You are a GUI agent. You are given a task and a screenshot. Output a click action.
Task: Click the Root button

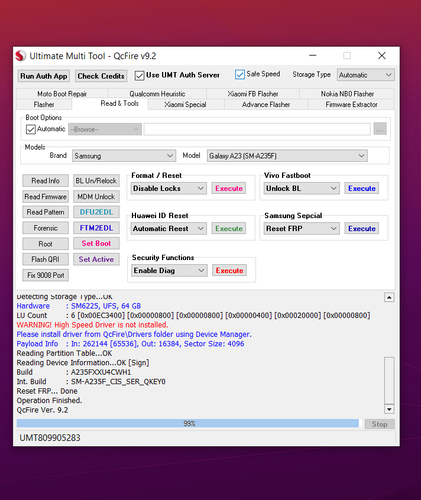point(46,244)
